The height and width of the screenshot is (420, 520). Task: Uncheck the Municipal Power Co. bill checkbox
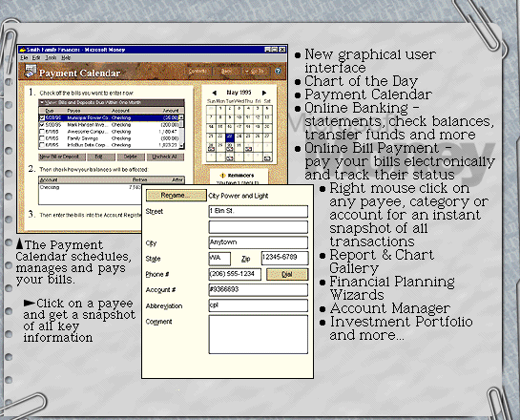pos(42,117)
